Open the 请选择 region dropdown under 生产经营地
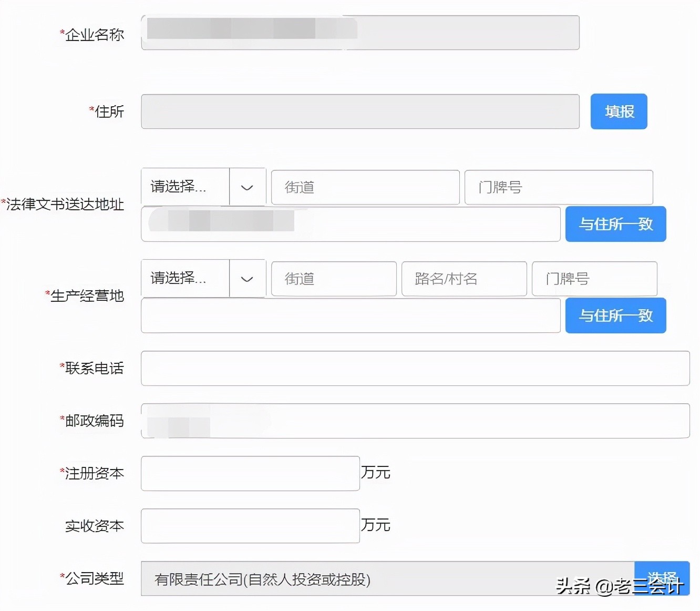Screen dimensions: 700x611 [185, 279]
